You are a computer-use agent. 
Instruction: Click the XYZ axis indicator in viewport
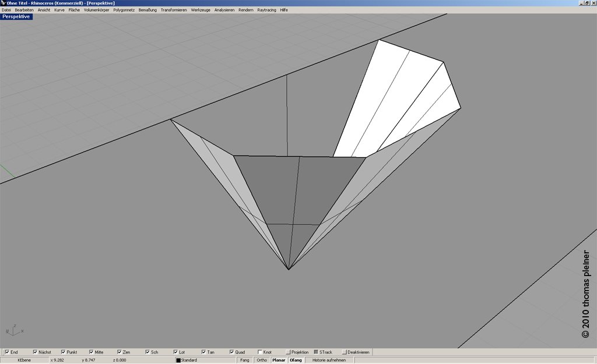click(x=13, y=331)
